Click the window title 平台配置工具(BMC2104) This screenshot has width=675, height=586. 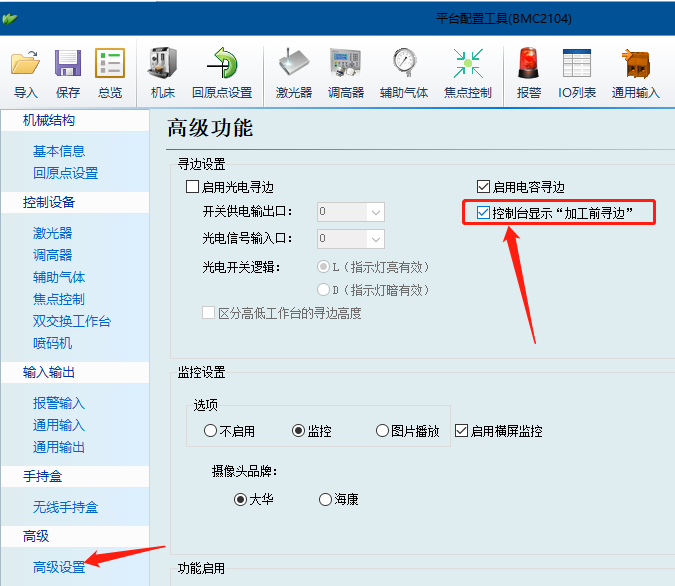coord(504,19)
